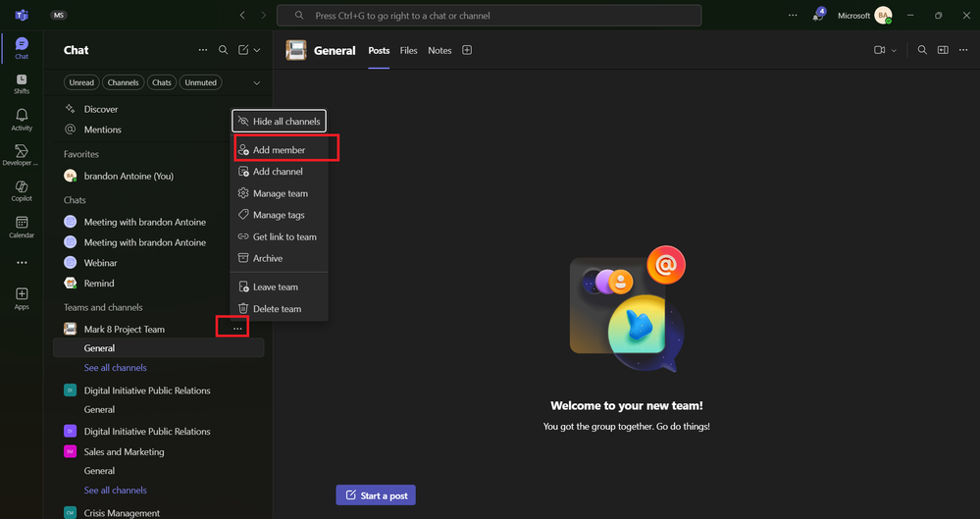Choose Delete team in the menu
The width and height of the screenshot is (980, 519).
pos(279,309)
